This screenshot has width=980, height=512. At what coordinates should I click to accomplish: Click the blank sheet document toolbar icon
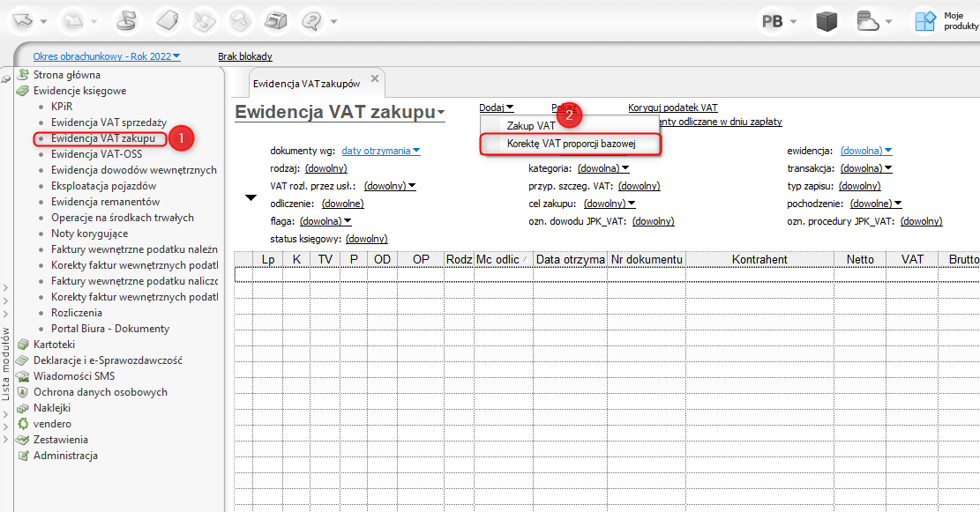pos(167,20)
